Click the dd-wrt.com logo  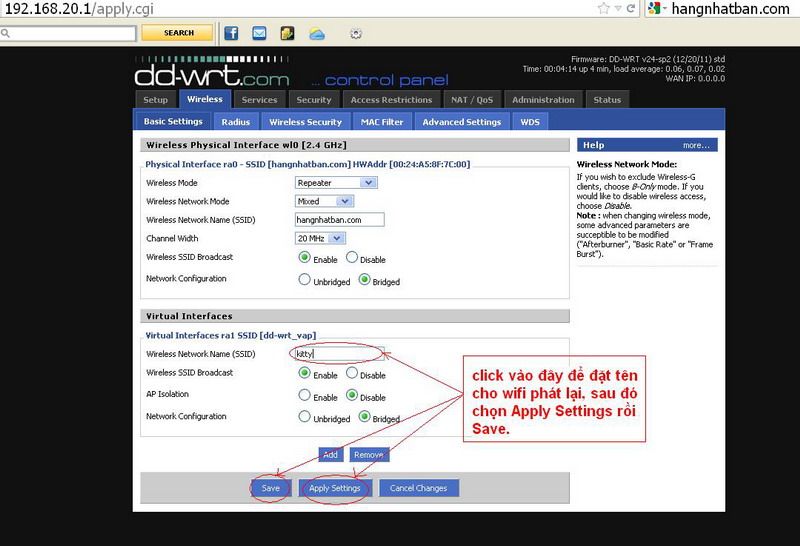[212, 72]
